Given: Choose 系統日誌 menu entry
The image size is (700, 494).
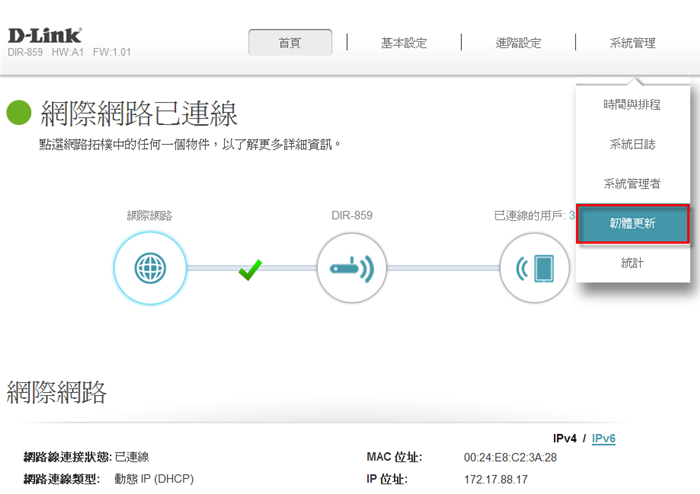Looking at the screenshot, I should tap(632, 145).
